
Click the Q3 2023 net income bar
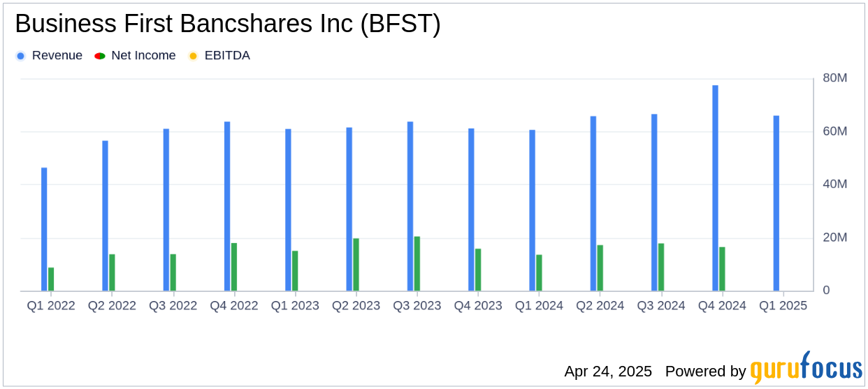[417, 263]
